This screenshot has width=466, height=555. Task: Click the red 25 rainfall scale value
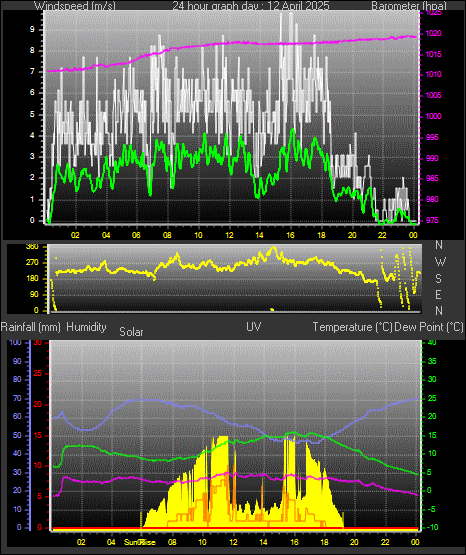coord(38,373)
